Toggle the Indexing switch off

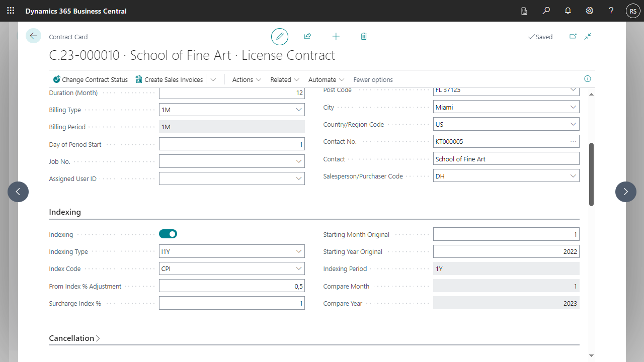click(x=168, y=234)
